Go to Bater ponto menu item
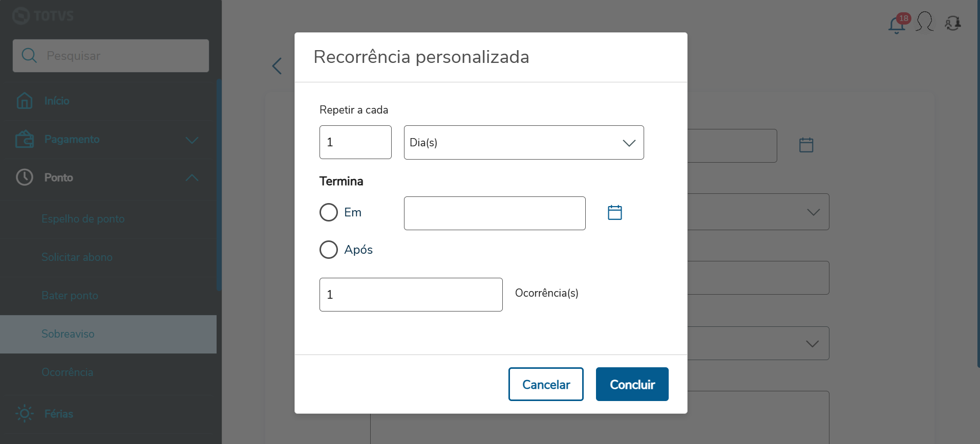This screenshot has height=444, width=980. point(70,296)
